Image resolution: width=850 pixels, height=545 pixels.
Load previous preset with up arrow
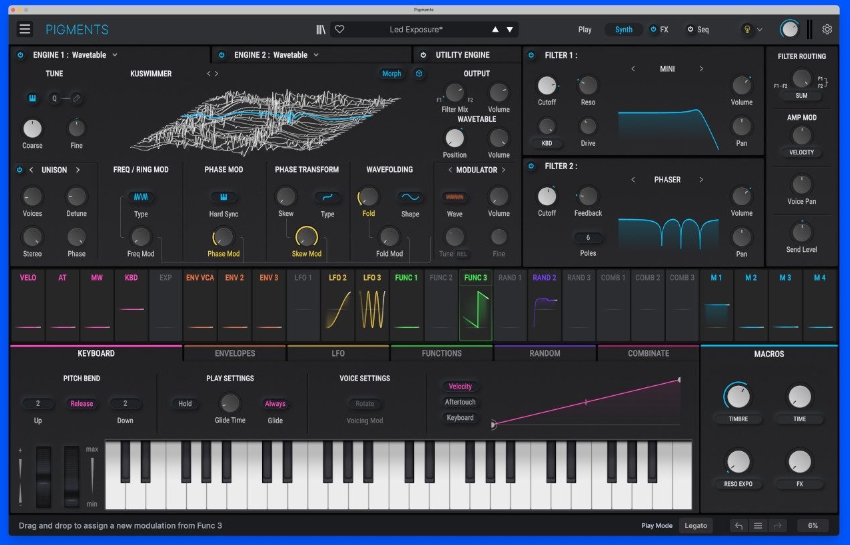click(x=495, y=29)
